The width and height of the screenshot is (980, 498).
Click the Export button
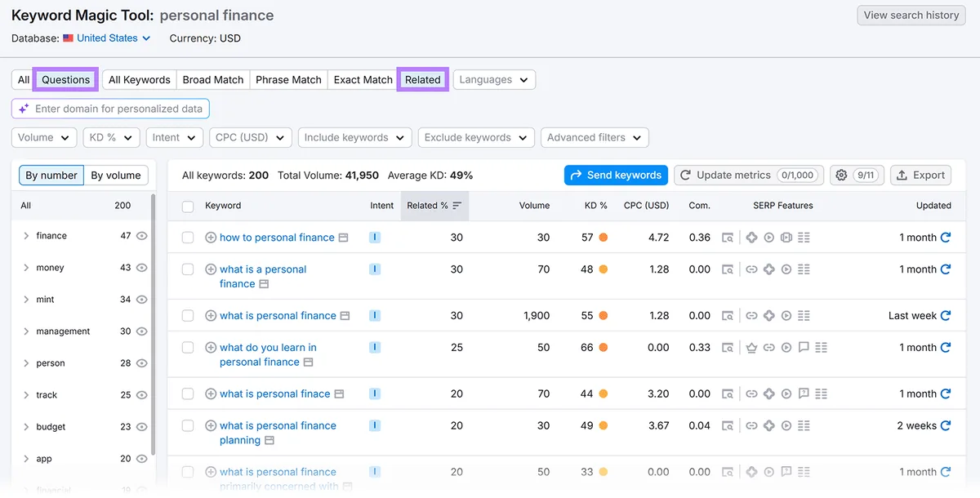920,175
